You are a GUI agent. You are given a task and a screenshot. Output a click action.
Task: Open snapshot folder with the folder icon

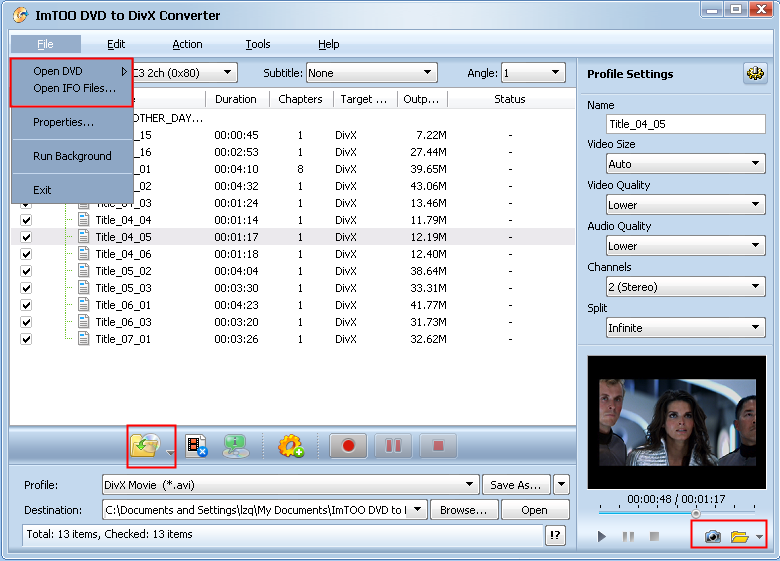pyautogui.click(x=739, y=537)
